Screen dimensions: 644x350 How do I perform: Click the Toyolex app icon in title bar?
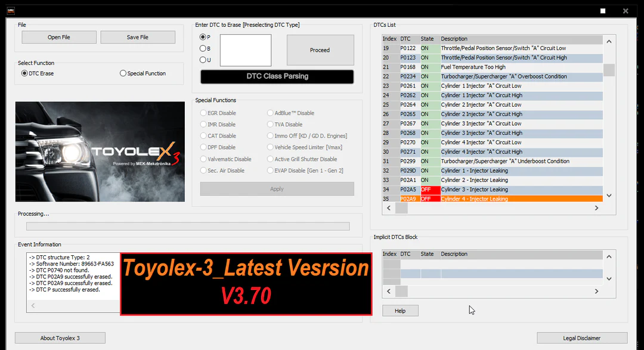pyautogui.click(x=11, y=11)
